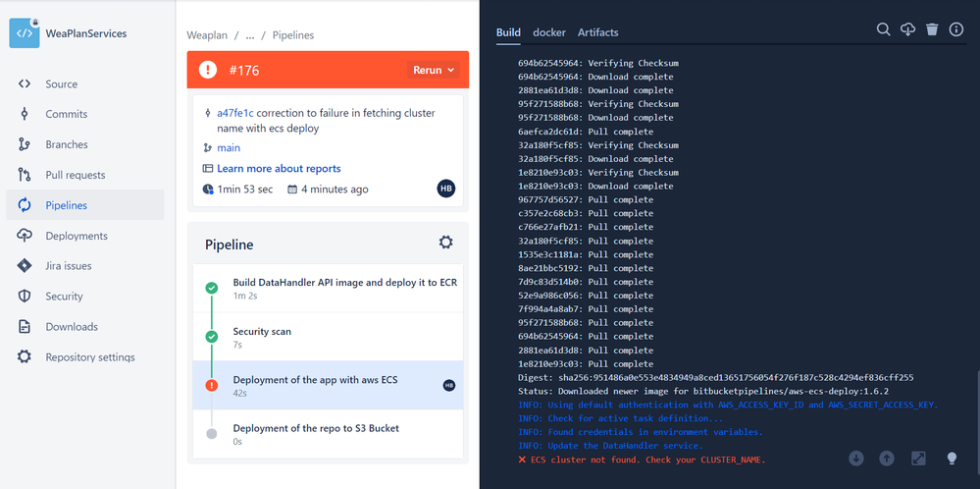
Task: Expand the breadcrumb ellipsis
Action: (250, 35)
